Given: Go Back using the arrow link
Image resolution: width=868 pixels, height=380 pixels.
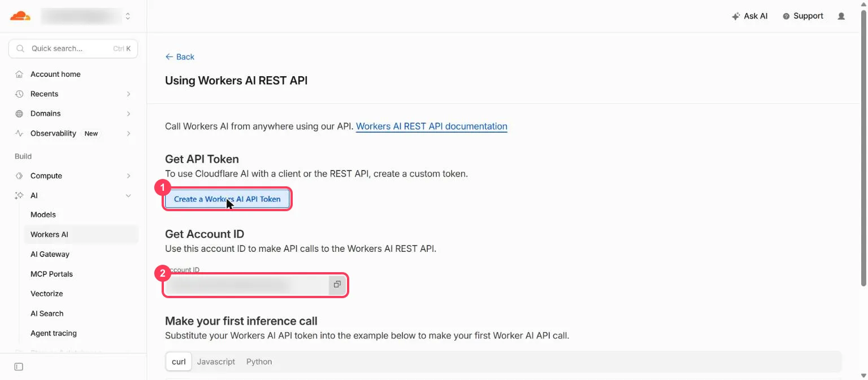Looking at the screenshot, I should click(180, 56).
